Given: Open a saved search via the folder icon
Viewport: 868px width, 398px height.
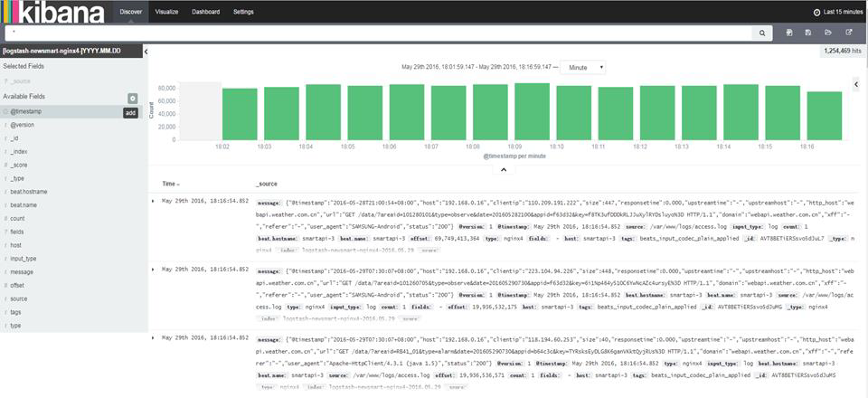Looking at the screenshot, I should (828, 33).
